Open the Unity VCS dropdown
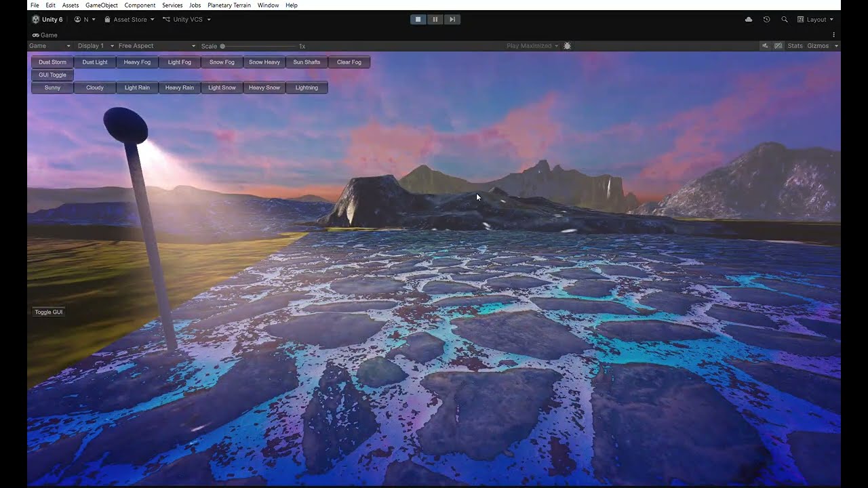The height and width of the screenshot is (488, 868). point(187,20)
